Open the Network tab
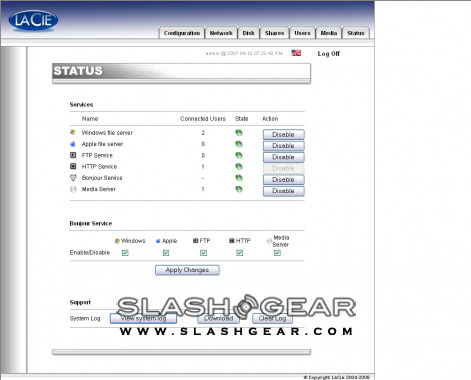Screen dimensions: 471x380 pos(221,33)
